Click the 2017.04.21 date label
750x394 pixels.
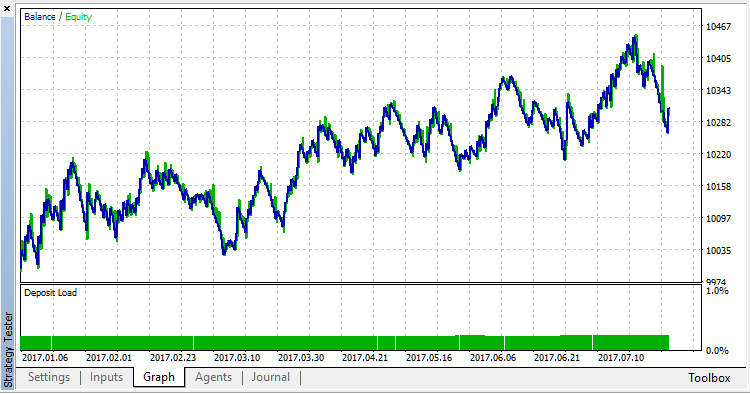tap(365, 358)
